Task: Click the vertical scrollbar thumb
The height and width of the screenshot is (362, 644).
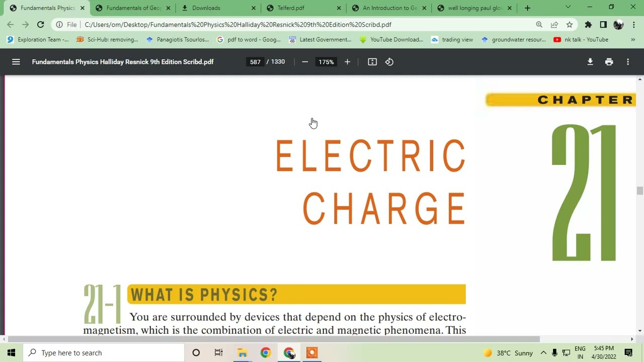Action: coord(639,191)
